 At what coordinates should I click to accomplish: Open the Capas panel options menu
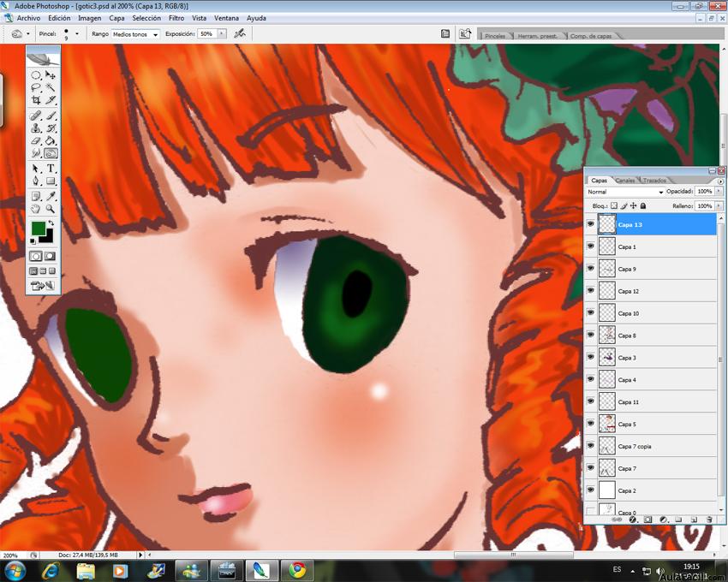click(720, 181)
